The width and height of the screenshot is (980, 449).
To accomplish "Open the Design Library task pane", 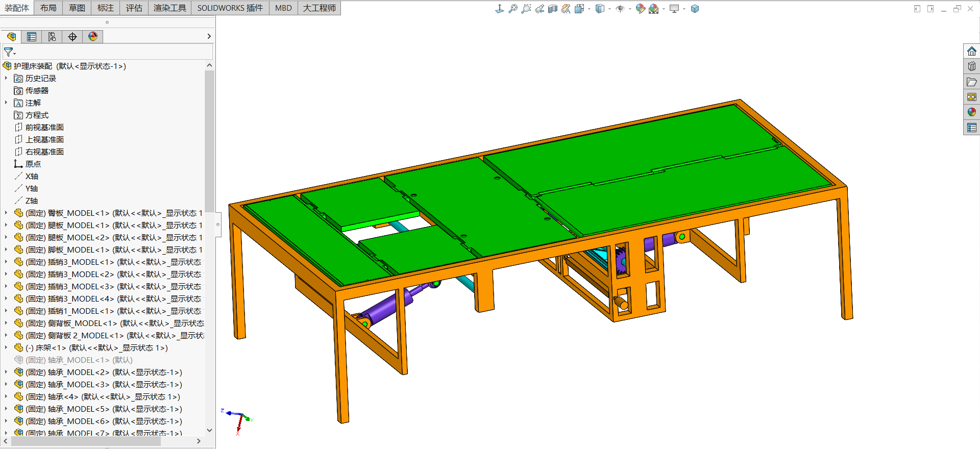I will coord(972,66).
